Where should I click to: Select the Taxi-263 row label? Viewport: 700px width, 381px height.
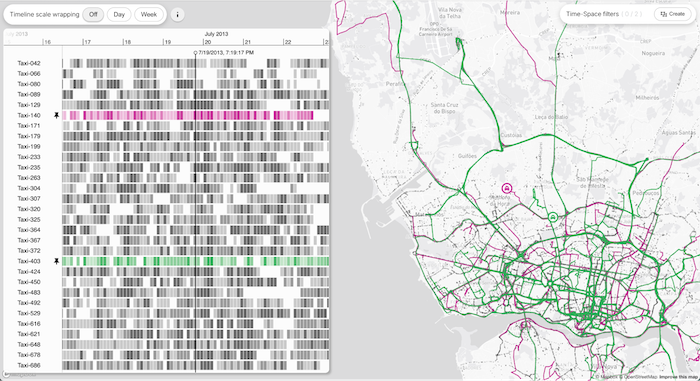pyautogui.click(x=29, y=178)
